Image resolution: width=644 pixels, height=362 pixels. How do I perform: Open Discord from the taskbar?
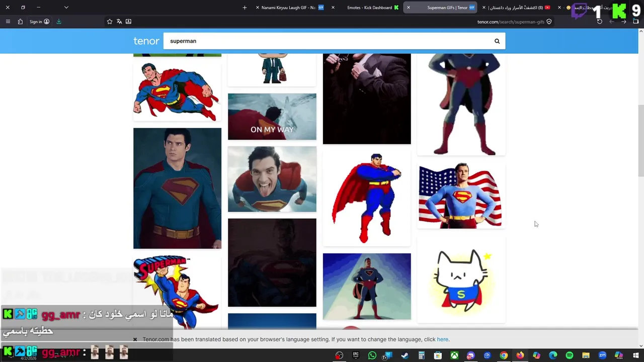click(x=470, y=355)
